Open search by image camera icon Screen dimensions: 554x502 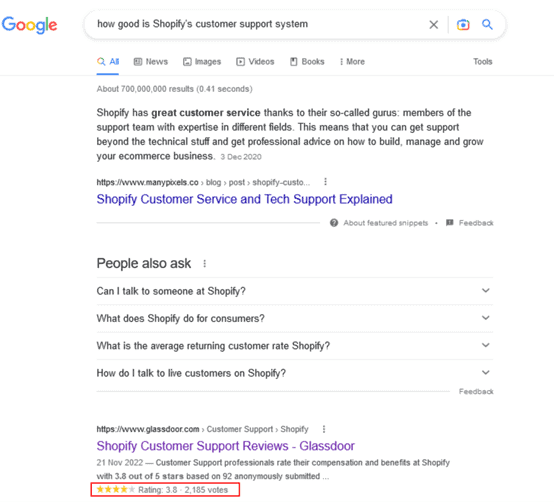[463, 25]
